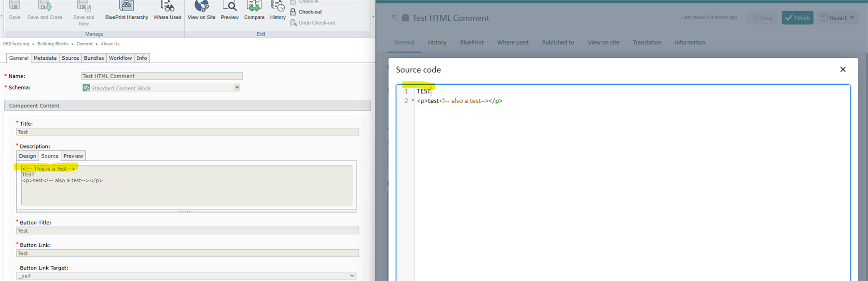
Task: Collapse line 2 fold arrow in source code
Action: (413, 101)
